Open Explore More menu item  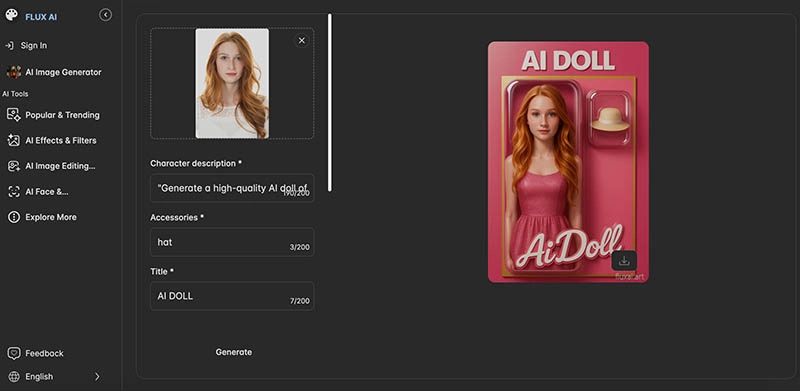[51, 217]
